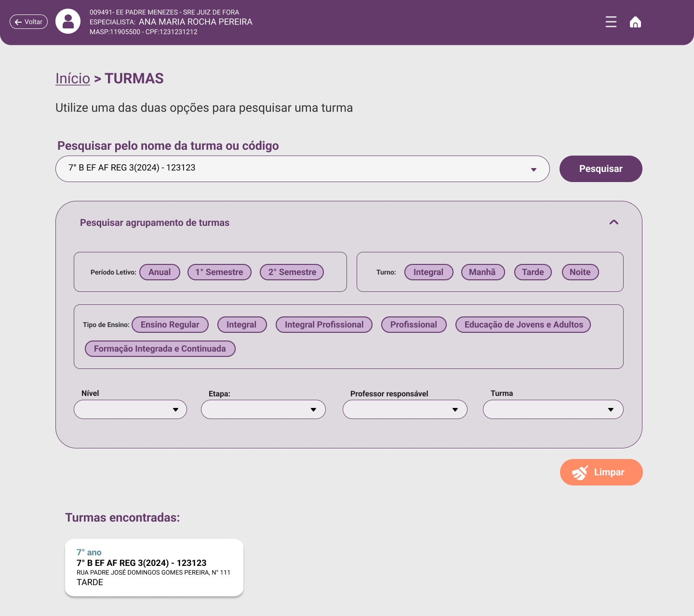Select the Manhã turno chip
Image resolution: width=694 pixels, height=616 pixels.
tap(482, 272)
